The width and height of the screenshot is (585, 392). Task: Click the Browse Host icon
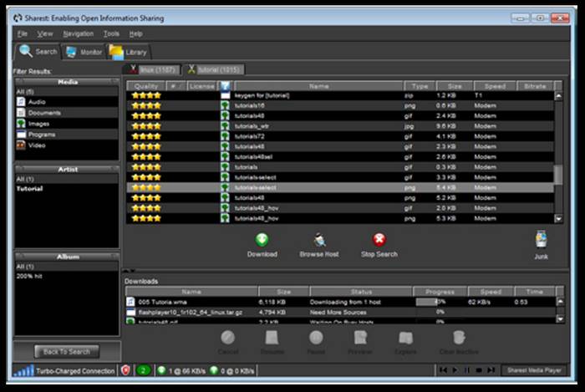click(x=320, y=240)
